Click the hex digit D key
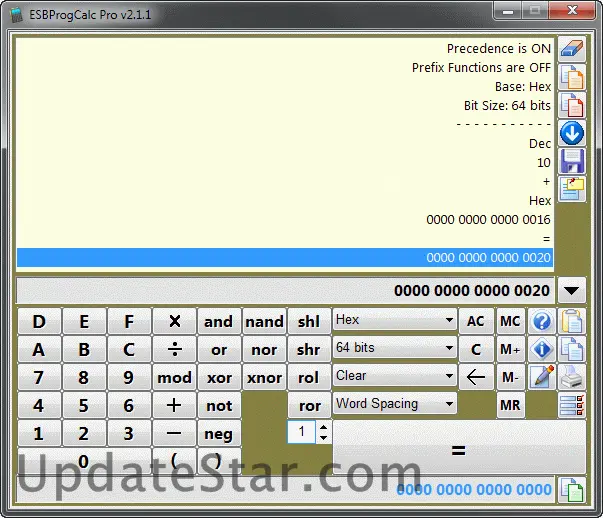Image resolution: width=603 pixels, height=518 pixels. [39, 321]
